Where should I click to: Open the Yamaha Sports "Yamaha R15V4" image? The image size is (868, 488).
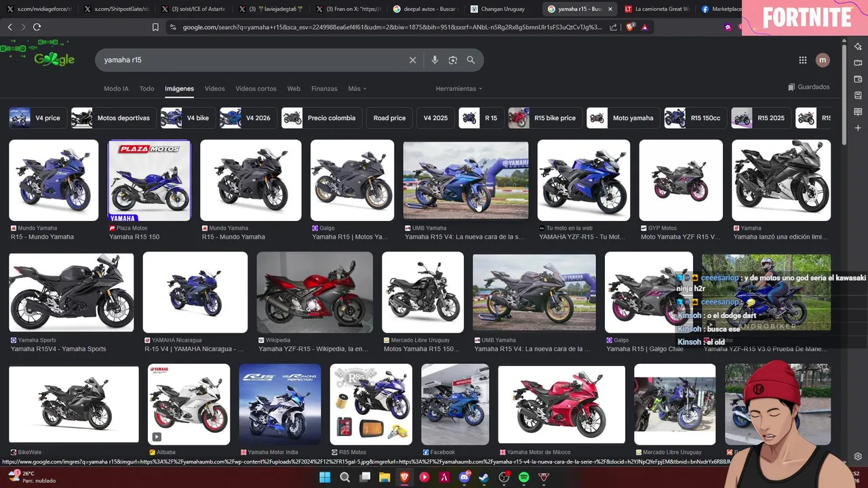(x=71, y=292)
